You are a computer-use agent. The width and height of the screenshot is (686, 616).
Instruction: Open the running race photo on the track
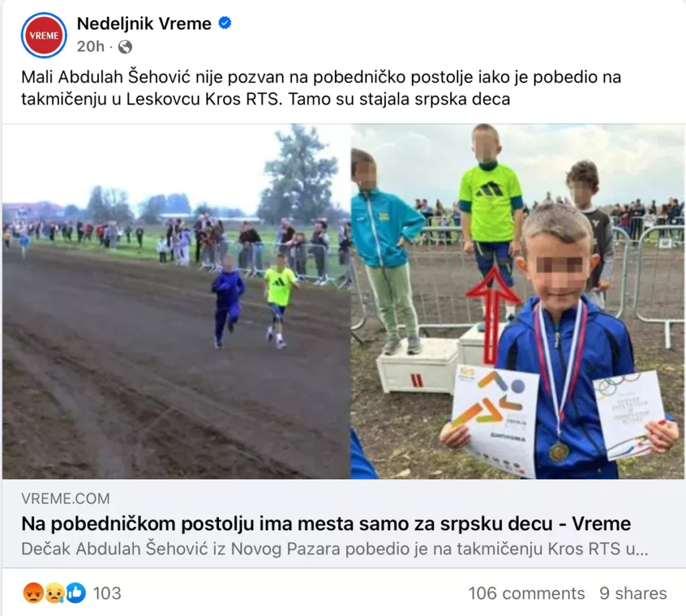pos(176,301)
